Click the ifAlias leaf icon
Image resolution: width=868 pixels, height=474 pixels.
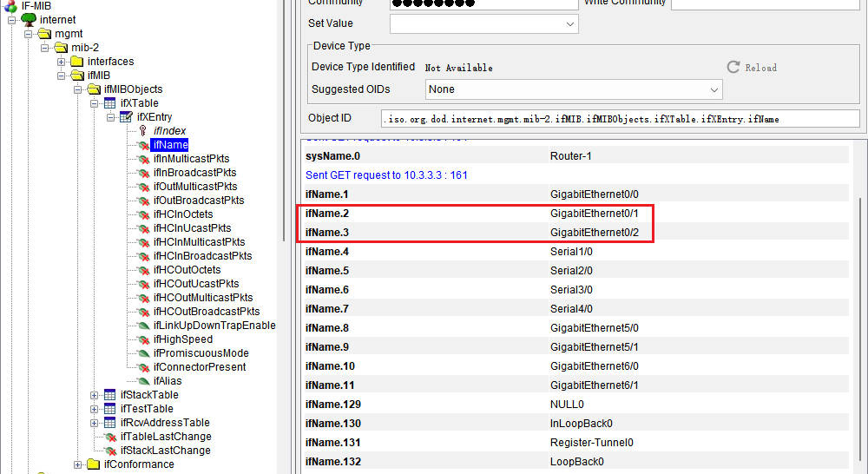[143, 381]
